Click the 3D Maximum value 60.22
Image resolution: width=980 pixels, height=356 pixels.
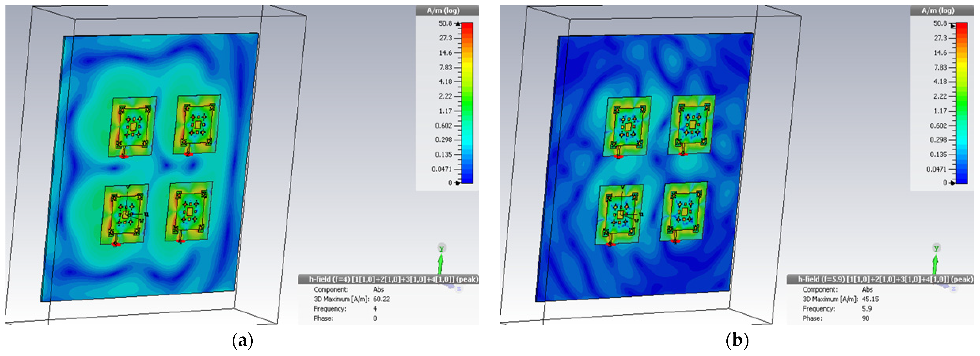(x=381, y=299)
